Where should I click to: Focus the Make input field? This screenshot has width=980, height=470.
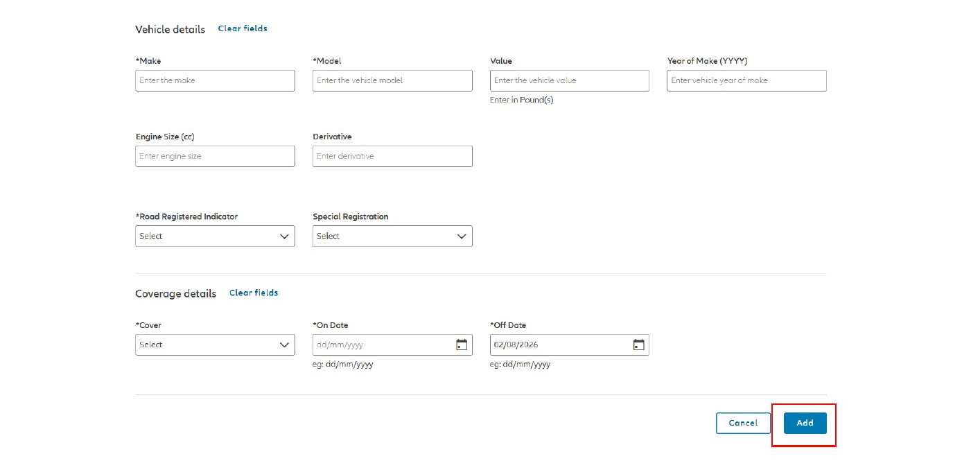216,80
